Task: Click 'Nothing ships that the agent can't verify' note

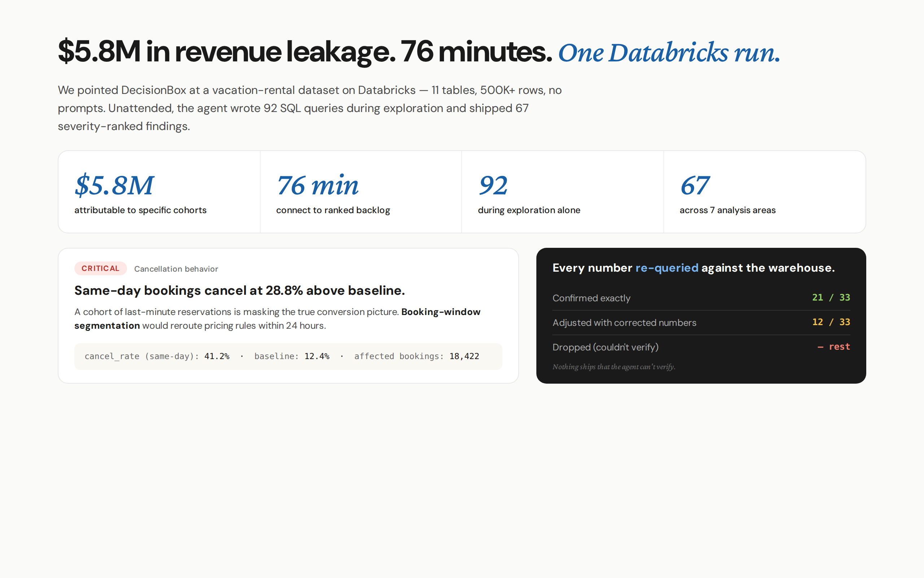Action: click(614, 367)
